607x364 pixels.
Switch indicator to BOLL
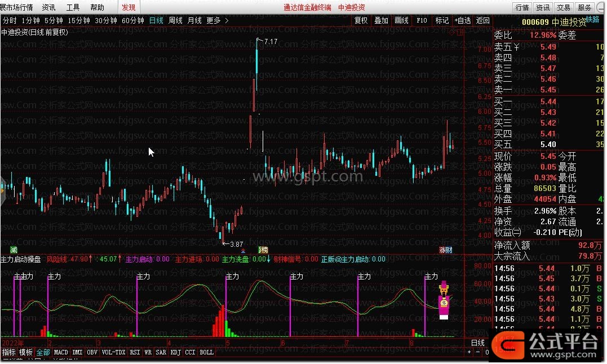coord(207,352)
